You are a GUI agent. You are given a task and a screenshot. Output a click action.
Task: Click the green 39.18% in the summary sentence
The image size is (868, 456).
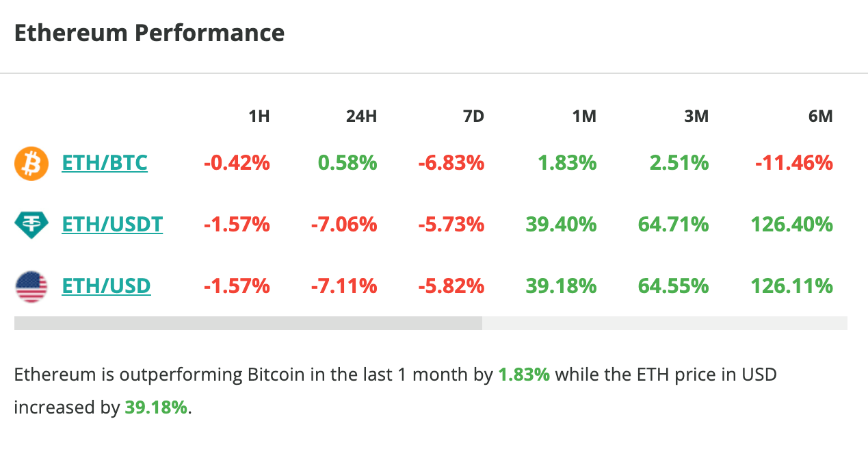(155, 408)
